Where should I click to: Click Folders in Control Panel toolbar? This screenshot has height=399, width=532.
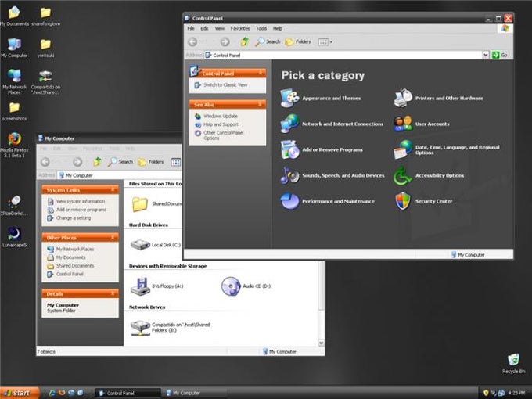coord(298,41)
